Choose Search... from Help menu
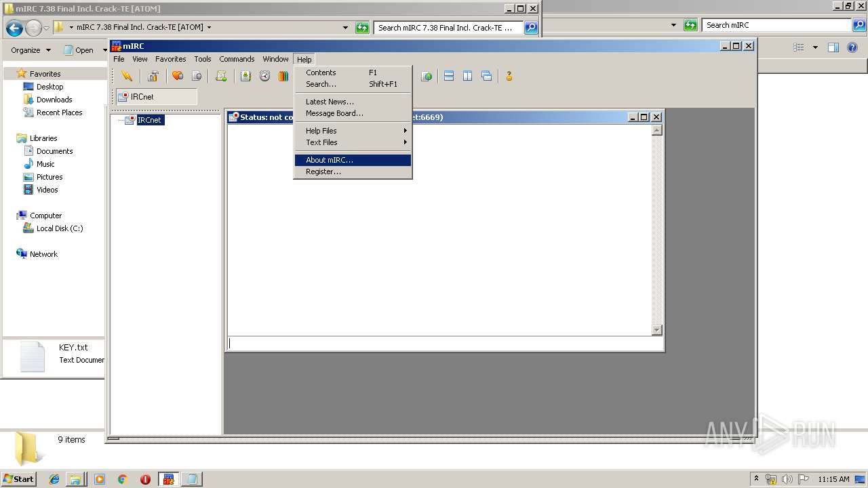 tap(353, 84)
